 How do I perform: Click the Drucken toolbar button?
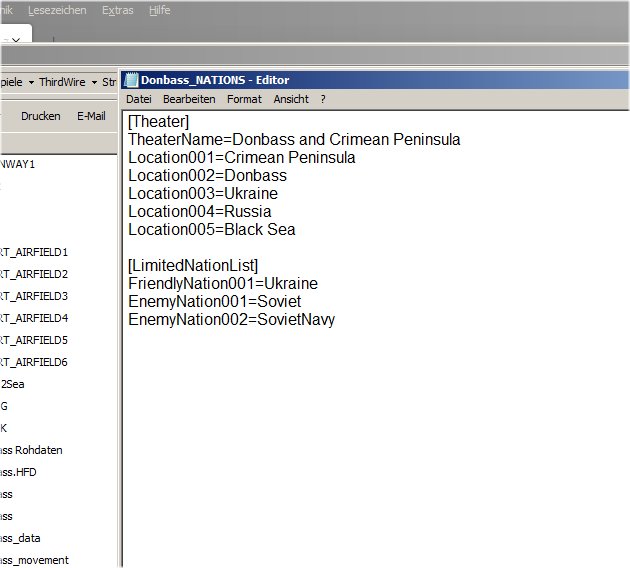click(41, 116)
